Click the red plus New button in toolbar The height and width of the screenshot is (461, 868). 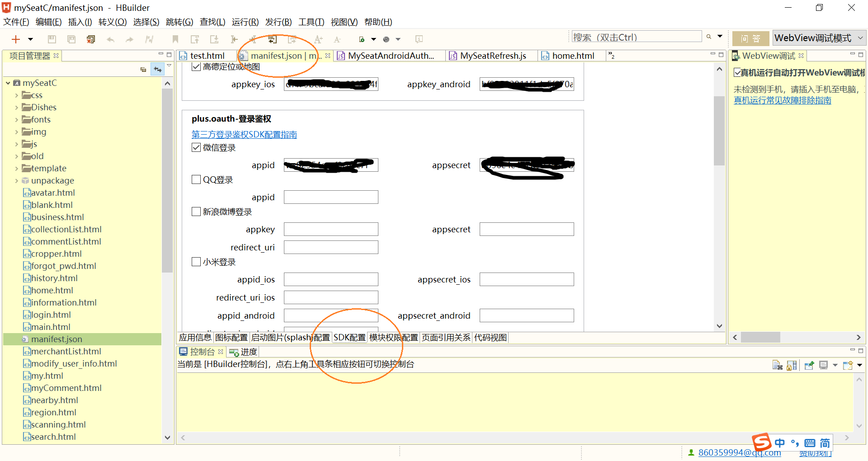coord(16,39)
